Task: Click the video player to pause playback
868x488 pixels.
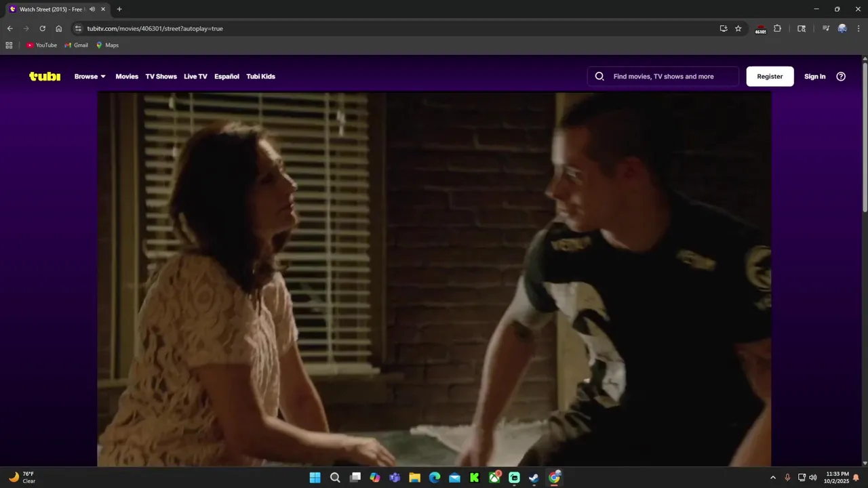Action: point(434,279)
